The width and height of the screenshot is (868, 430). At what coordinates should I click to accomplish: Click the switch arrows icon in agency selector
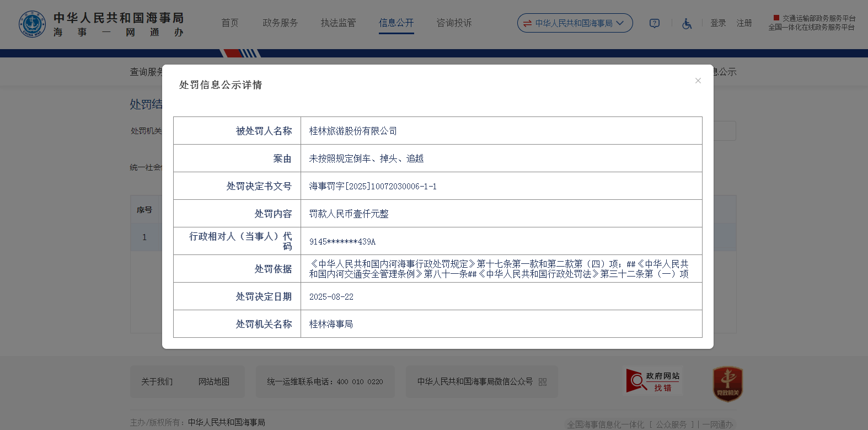pyautogui.click(x=527, y=23)
